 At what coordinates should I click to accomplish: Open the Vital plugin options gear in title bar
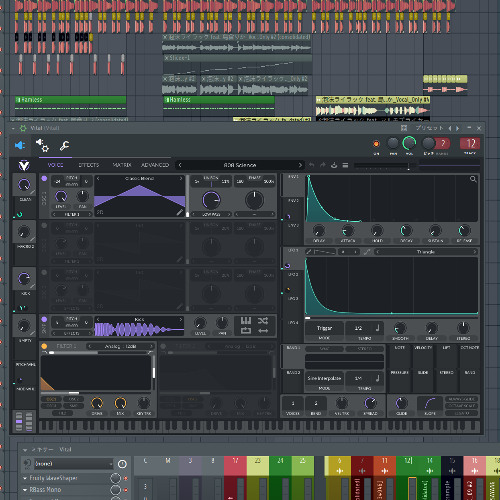tap(23, 128)
